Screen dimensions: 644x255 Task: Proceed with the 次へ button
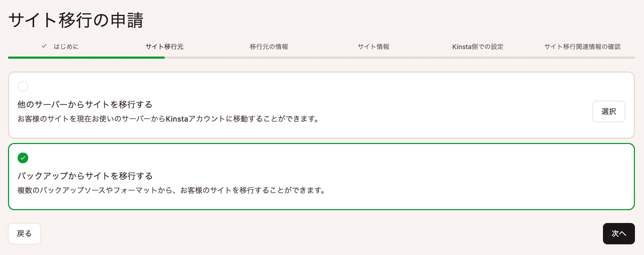619,234
